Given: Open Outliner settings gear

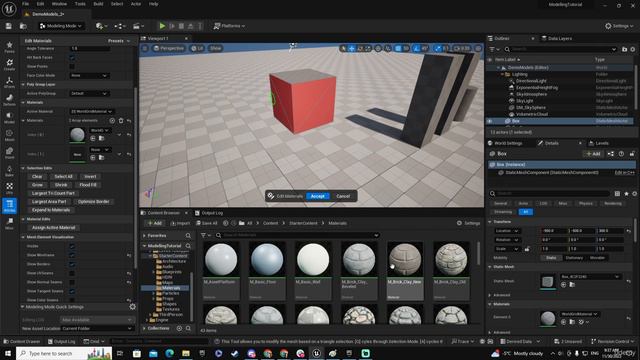Looking at the screenshot, I should pyautogui.click(x=633, y=49).
